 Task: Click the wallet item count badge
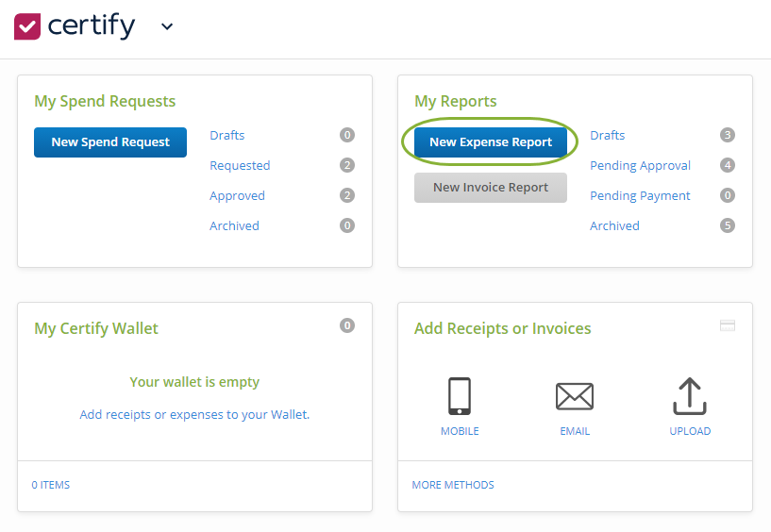tap(347, 325)
